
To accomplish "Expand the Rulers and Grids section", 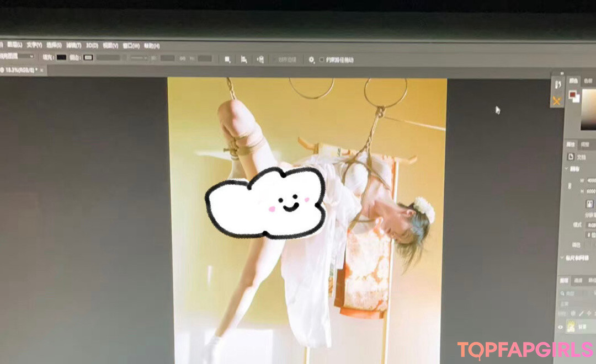I will click(562, 257).
